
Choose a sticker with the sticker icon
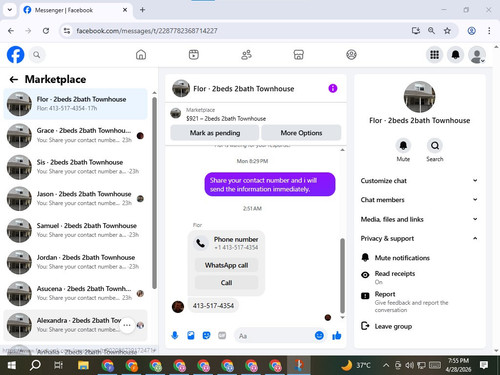pyautogui.click(x=206, y=335)
